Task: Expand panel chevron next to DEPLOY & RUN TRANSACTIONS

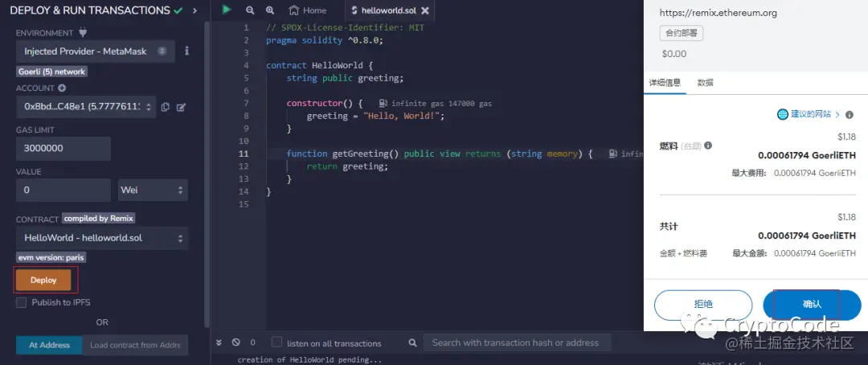Action: 194,10
